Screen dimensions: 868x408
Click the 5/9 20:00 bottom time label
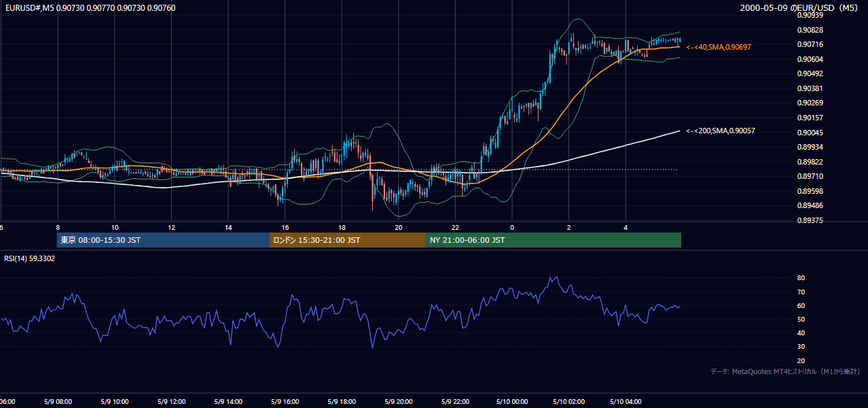[398, 401]
